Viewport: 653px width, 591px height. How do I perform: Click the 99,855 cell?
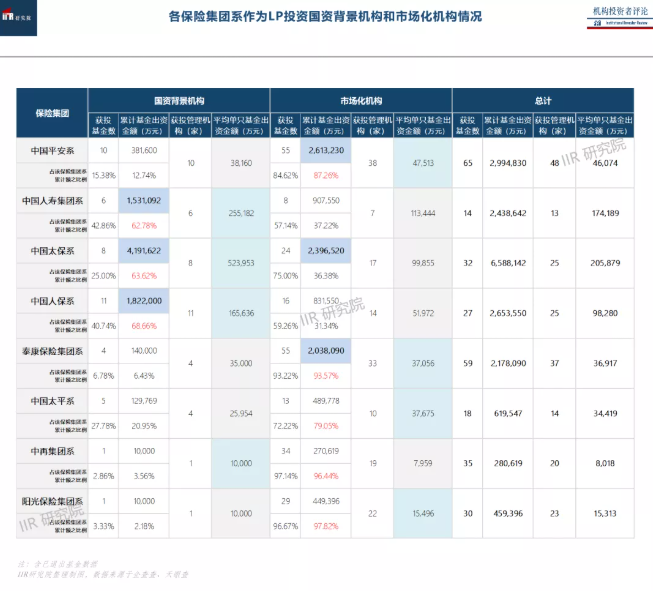[423, 263]
